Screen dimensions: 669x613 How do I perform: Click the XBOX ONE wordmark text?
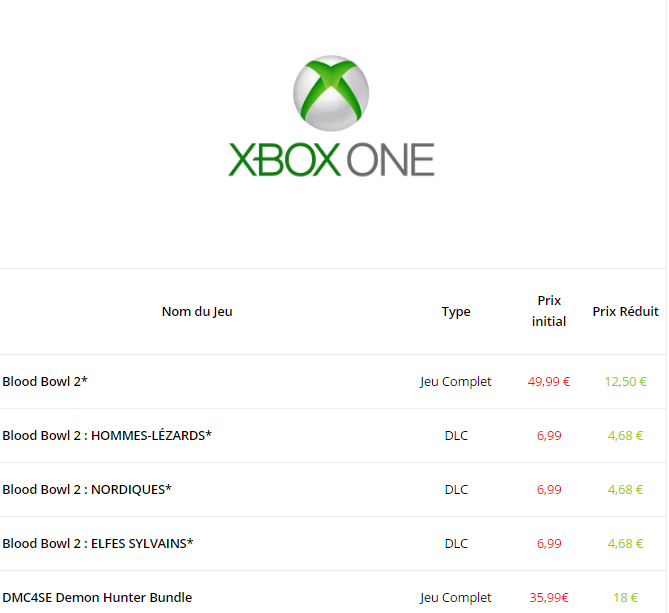pos(331,160)
